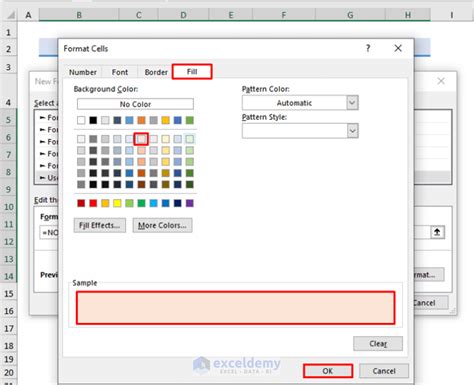Open More Colors dialog

click(162, 225)
